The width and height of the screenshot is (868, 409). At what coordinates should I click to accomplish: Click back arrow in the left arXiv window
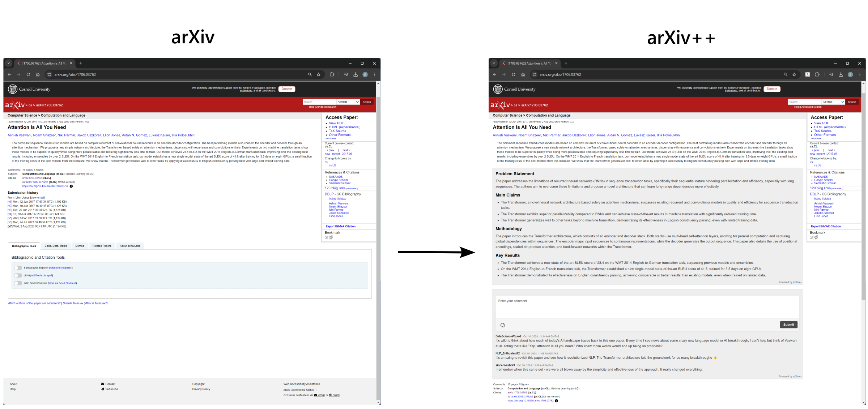pyautogui.click(x=9, y=74)
